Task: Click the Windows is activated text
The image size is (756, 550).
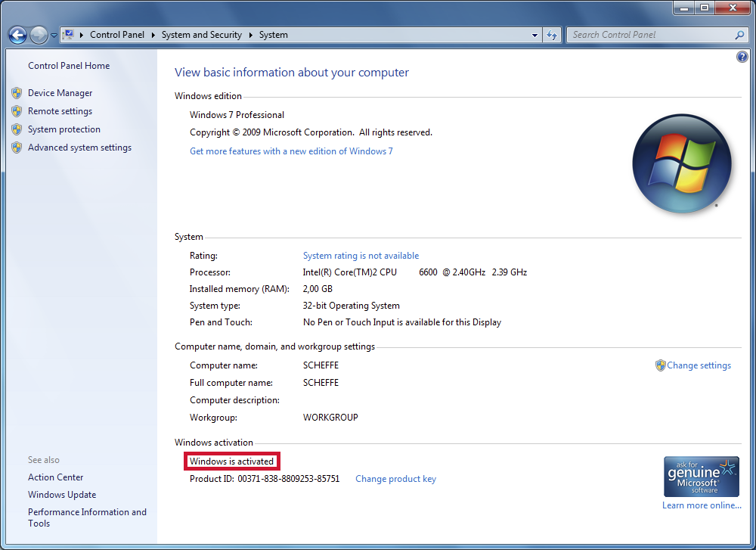Action: (231, 461)
